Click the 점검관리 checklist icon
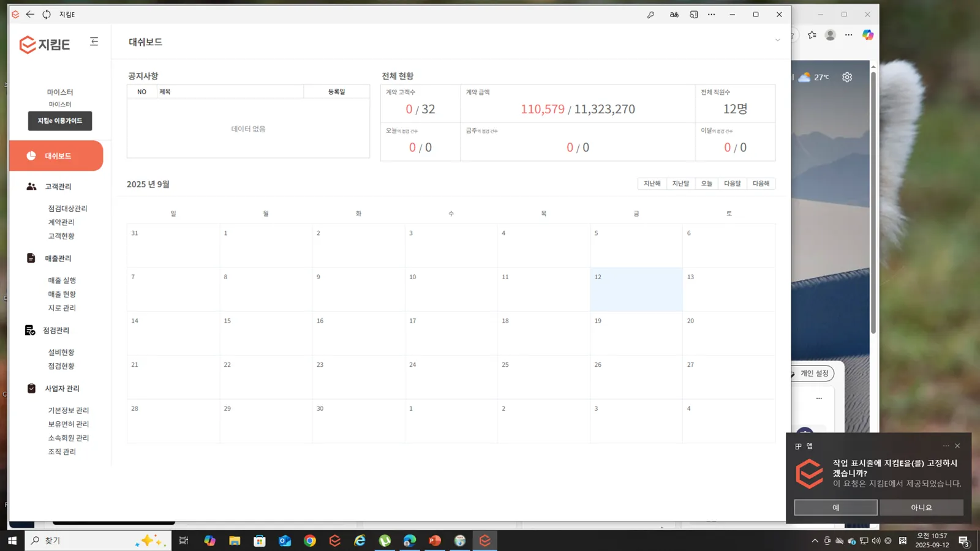The width and height of the screenshot is (980, 551). pyautogui.click(x=30, y=330)
